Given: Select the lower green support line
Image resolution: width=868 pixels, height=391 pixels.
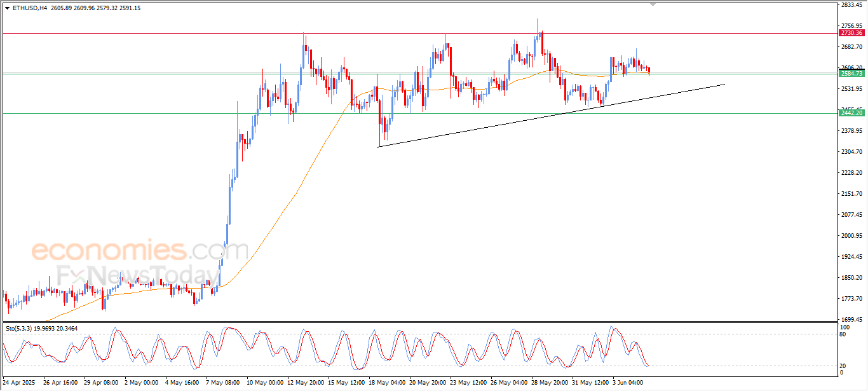Looking at the screenshot, I should (x=419, y=114).
